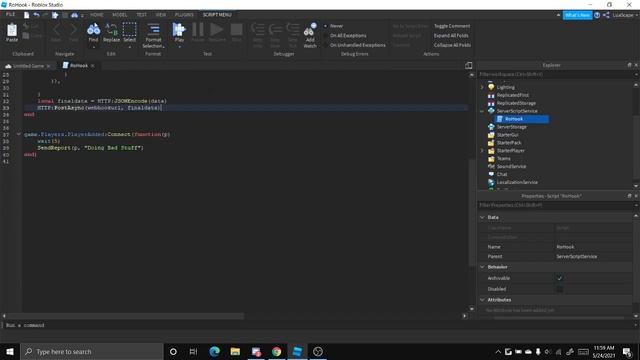
Task: Click the What's New button
Action: pos(578,15)
